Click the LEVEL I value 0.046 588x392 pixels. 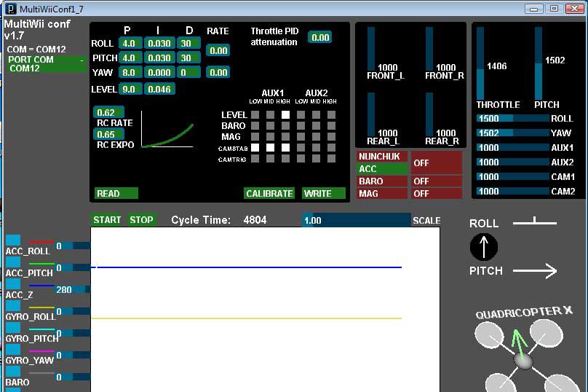pyautogui.click(x=159, y=89)
